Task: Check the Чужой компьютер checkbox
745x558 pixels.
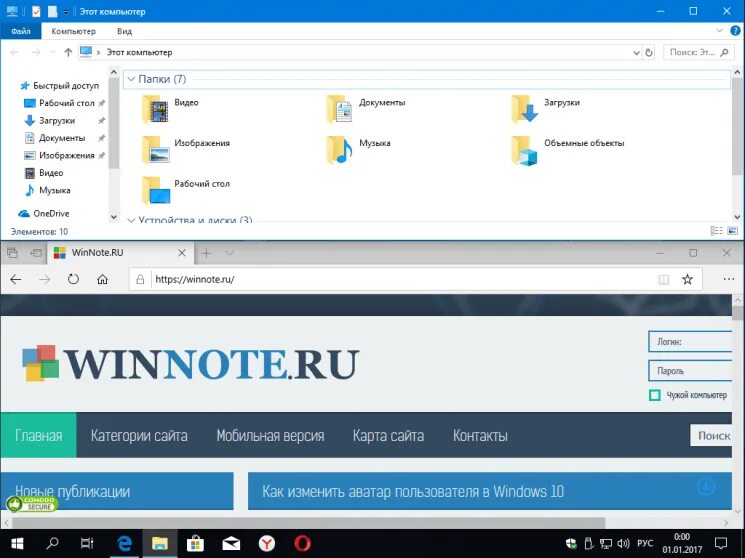Action: [x=655, y=395]
